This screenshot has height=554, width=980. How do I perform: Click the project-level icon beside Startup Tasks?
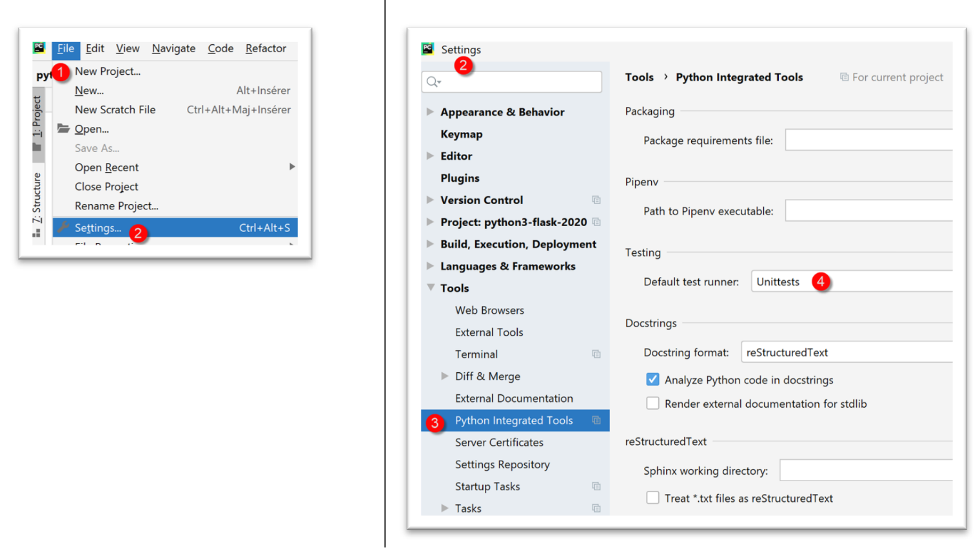click(x=596, y=486)
